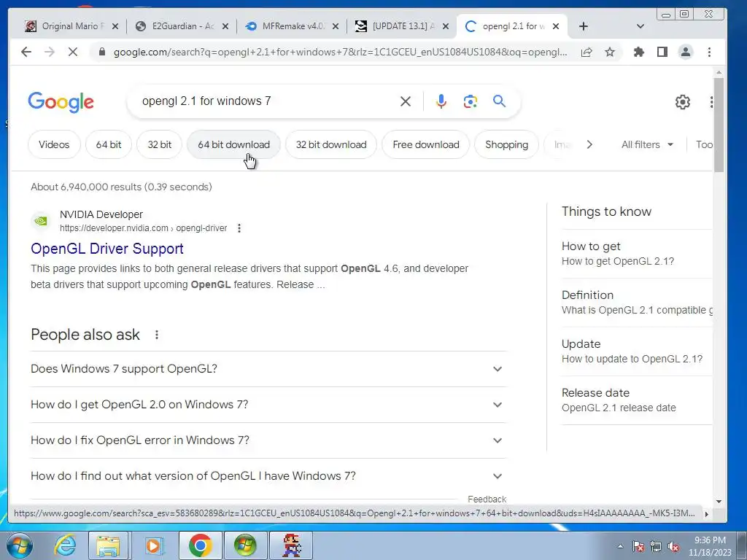Open the Chrome three-dot menu
The width and height of the screenshot is (747, 560).
709,52
